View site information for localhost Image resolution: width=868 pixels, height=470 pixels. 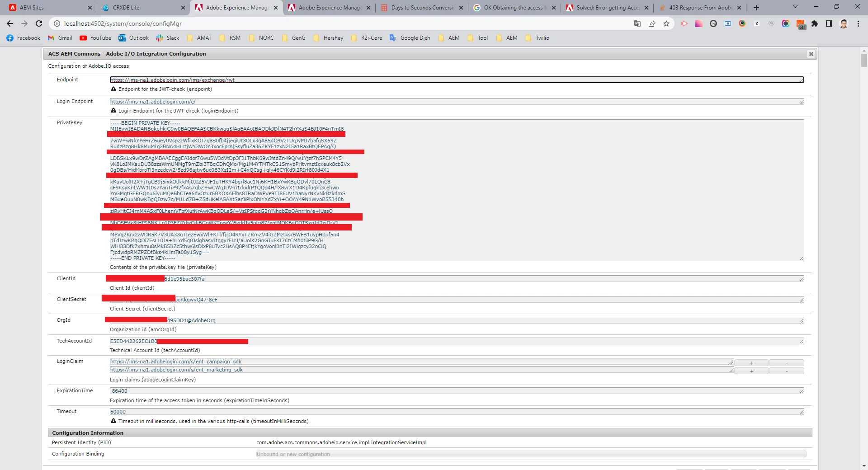[x=57, y=23]
